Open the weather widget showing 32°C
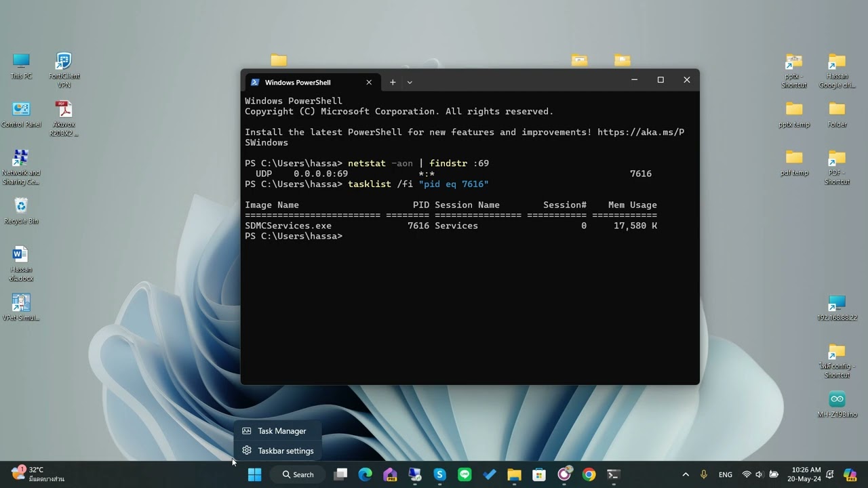The height and width of the screenshot is (488, 868). pos(37,474)
